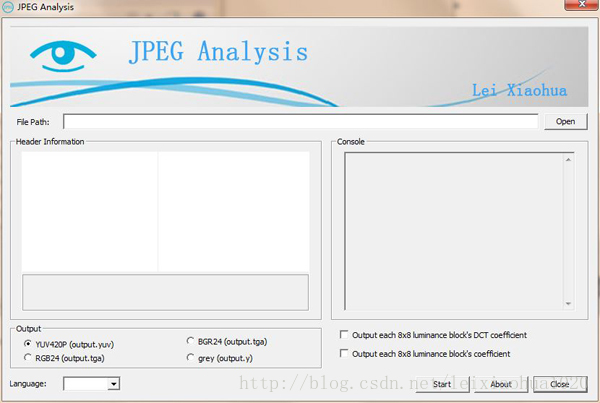Close the window with the red X
Viewport: 600px width, 403px height.
coord(581,5)
